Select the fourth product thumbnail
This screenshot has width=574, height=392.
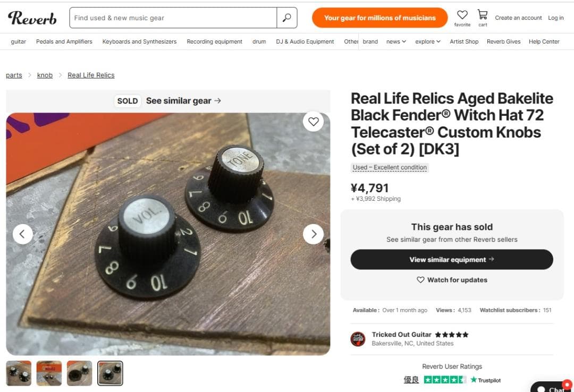coord(111,373)
